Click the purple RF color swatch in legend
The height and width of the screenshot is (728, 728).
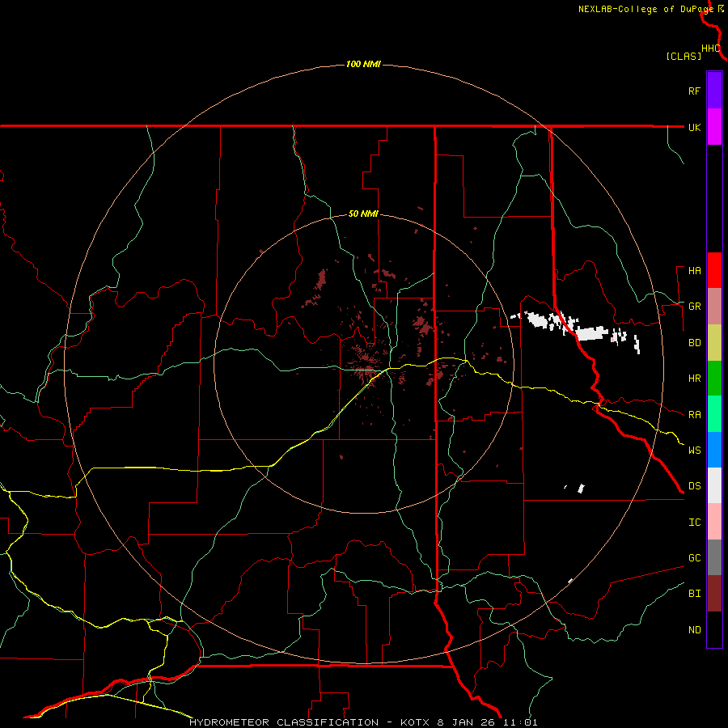[714, 90]
